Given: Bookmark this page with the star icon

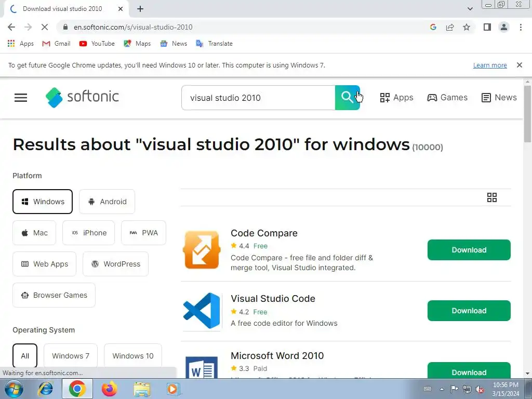Looking at the screenshot, I should [467, 27].
